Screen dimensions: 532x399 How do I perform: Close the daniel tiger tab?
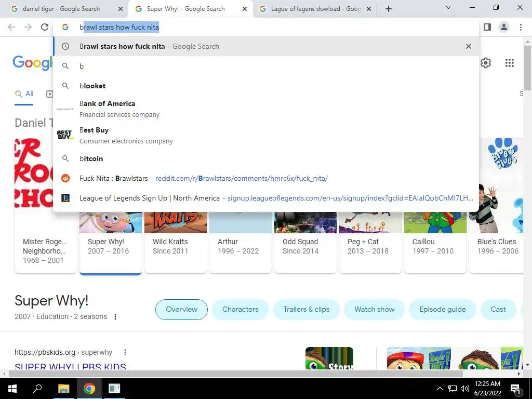coord(121,9)
